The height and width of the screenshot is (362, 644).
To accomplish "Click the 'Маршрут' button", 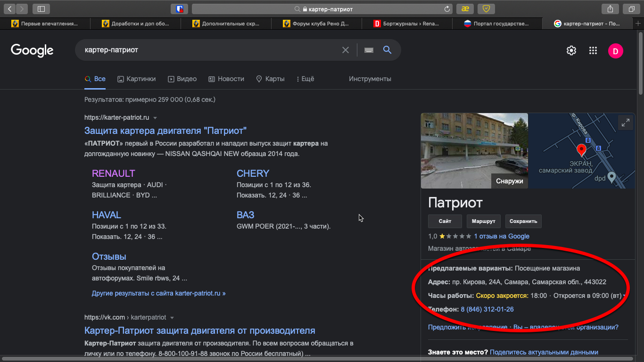I will pyautogui.click(x=484, y=221).
